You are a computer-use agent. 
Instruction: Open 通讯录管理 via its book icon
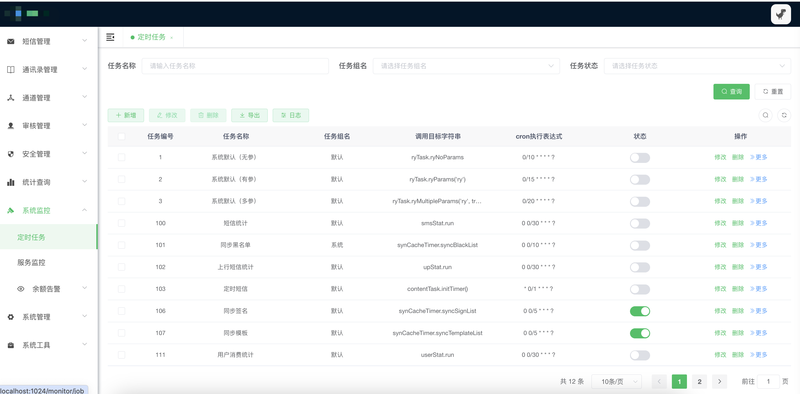10,70
